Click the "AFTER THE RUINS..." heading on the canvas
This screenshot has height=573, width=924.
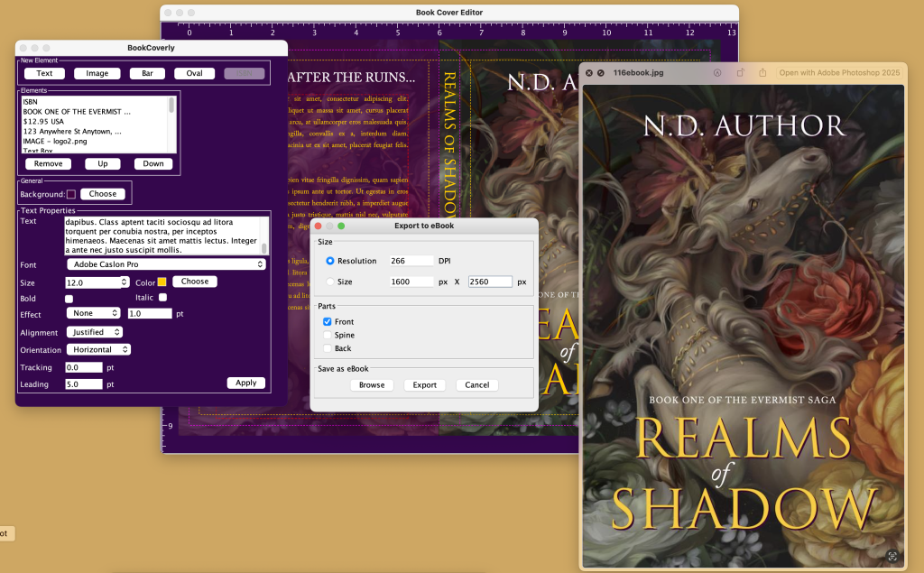[x=351, y=78]
